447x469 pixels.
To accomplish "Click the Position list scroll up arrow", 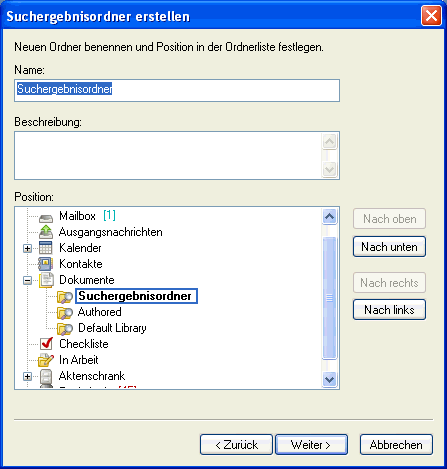I will coord(330,217).
